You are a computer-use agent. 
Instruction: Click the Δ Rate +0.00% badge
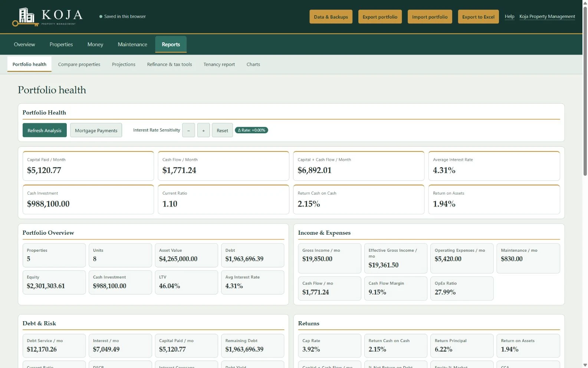point(252,130)
